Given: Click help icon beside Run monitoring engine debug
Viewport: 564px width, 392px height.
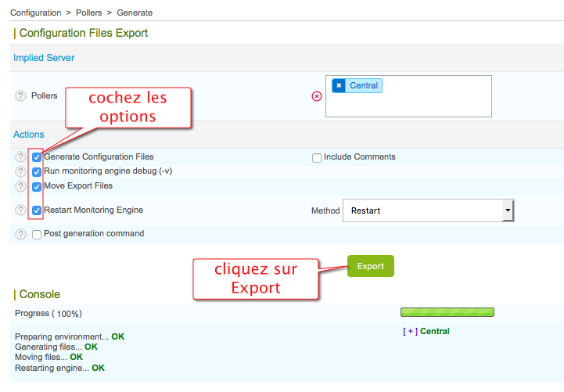Looking at the screenshot, I should click(20, 172).
